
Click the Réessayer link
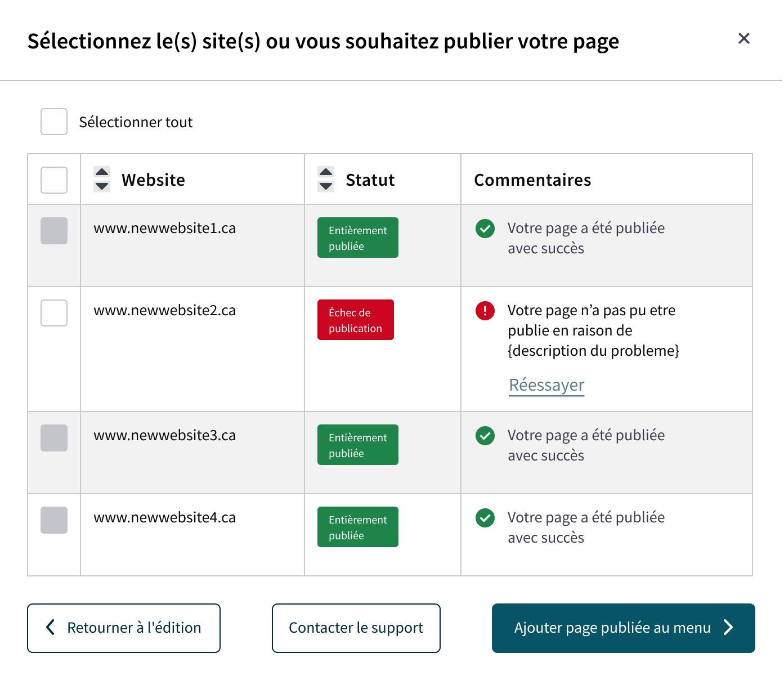coord(546,385)
